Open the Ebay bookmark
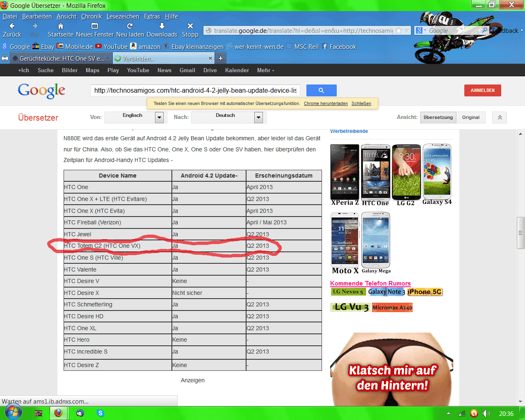The width and height of the screenshot is (525, 420). click(x=43, y=46)
